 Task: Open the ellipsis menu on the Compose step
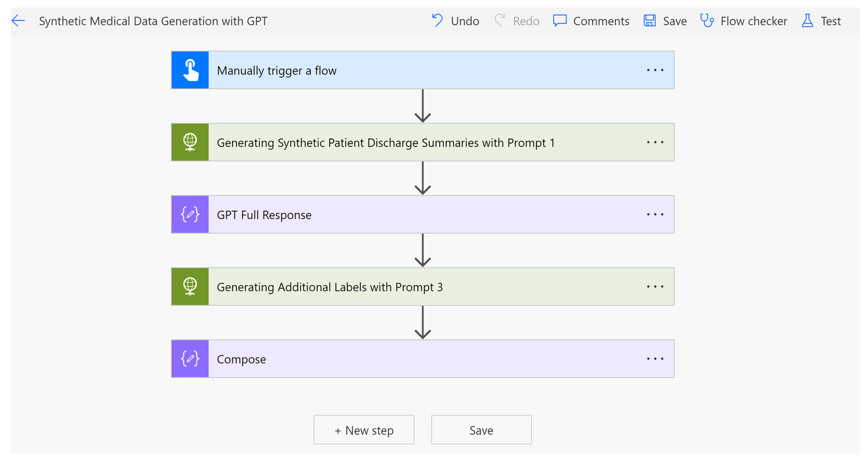(x=655, y=359)
